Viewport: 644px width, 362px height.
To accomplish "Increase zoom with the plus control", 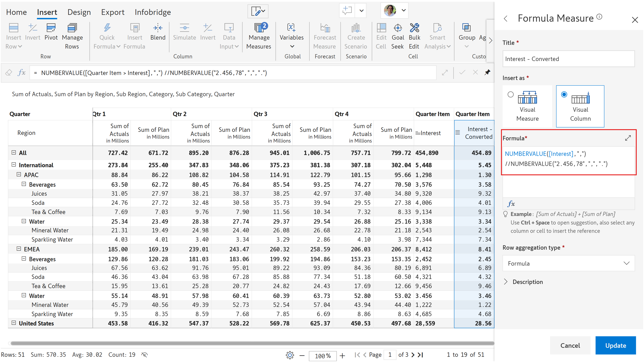I will [343, 355].
